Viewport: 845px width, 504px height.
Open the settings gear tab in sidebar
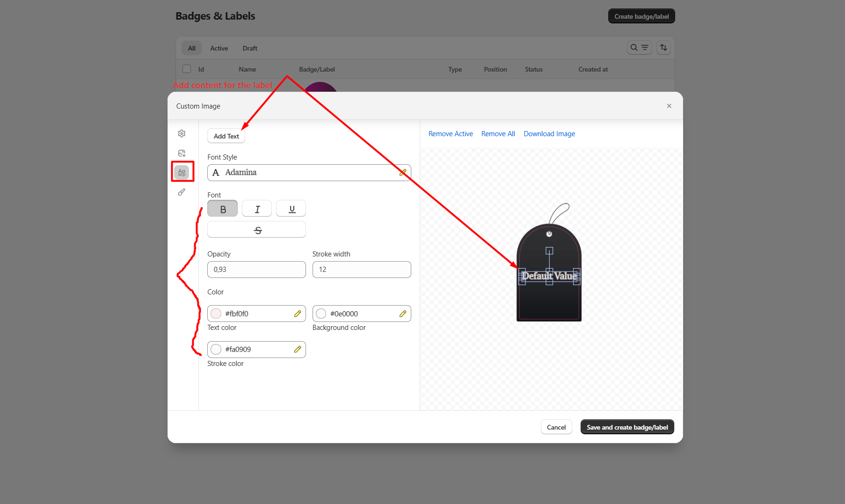tap(182, 133)
